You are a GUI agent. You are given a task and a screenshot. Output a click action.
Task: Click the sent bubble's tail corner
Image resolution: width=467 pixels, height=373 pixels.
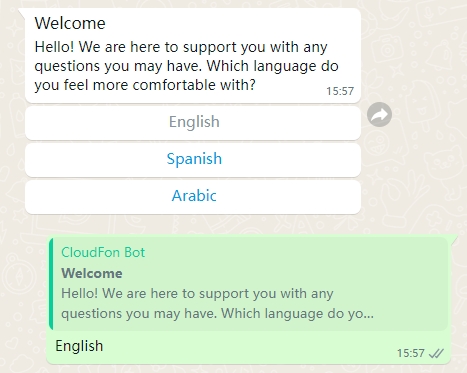pos(454,240)
